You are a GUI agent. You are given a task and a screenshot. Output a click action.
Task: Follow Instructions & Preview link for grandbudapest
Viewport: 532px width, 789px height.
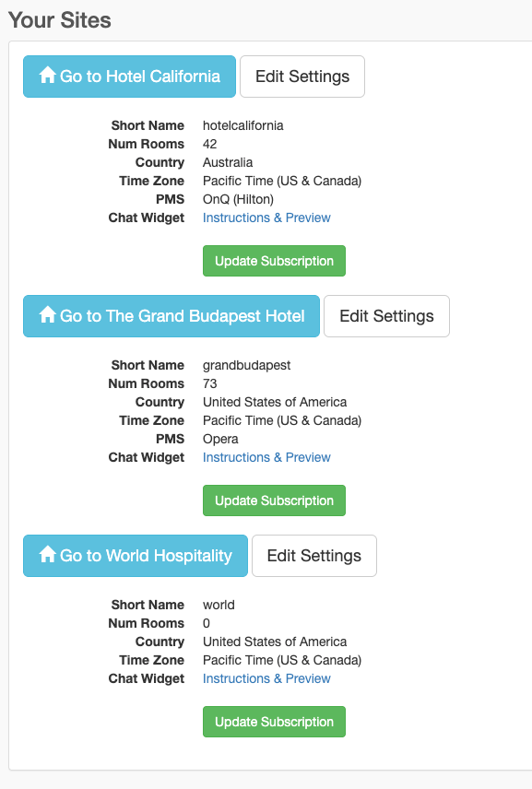[266, 457]
